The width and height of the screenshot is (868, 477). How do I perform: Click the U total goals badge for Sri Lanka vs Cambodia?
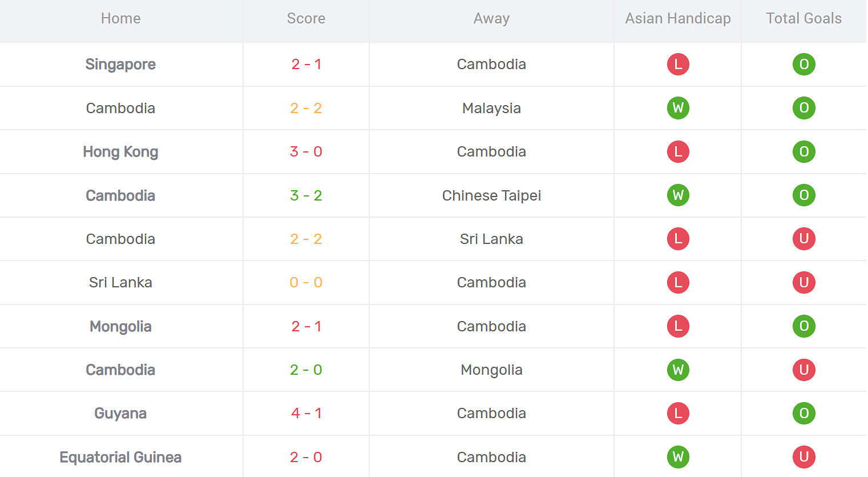coord(804,282)
